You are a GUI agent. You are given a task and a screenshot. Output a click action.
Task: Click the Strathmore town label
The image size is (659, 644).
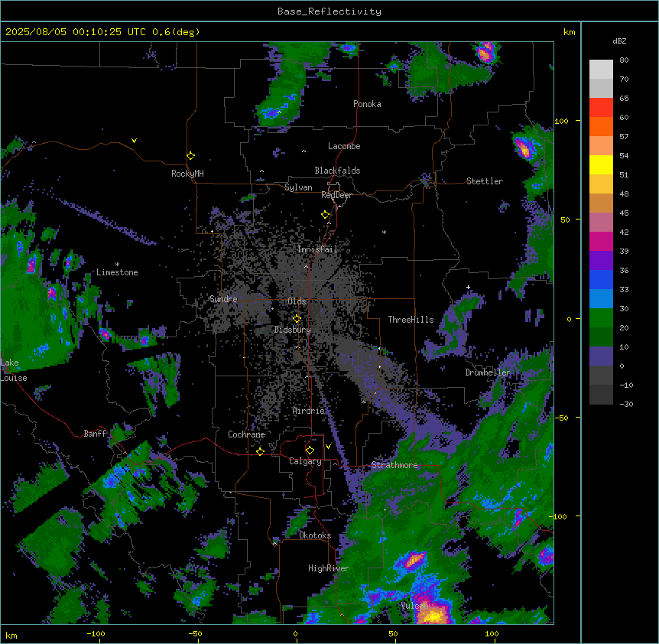[394, 465]
